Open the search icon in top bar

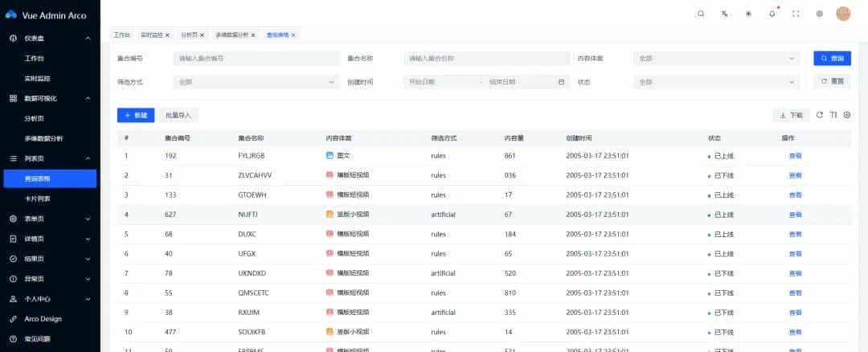[x=701, y=14]
